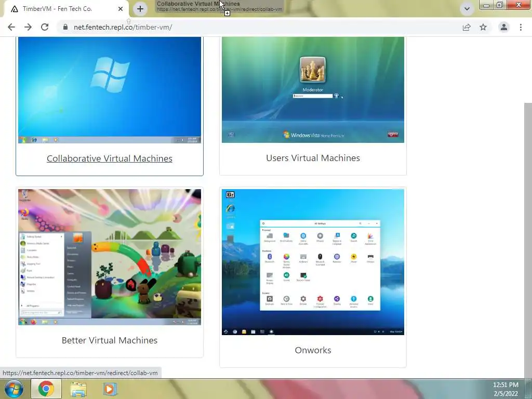Click the colorful Windows 7 start menu thumbnail

pyautogui.click(x=110, y=257)
